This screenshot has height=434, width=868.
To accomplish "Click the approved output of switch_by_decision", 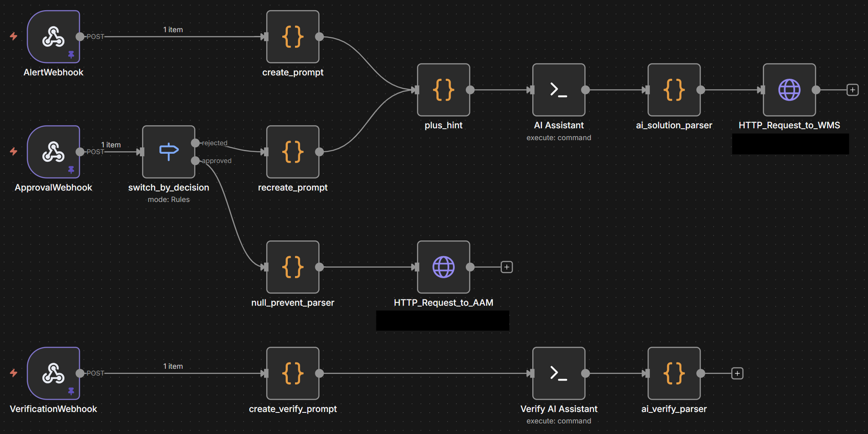I will pyautogui.click(x=195, y=161).
